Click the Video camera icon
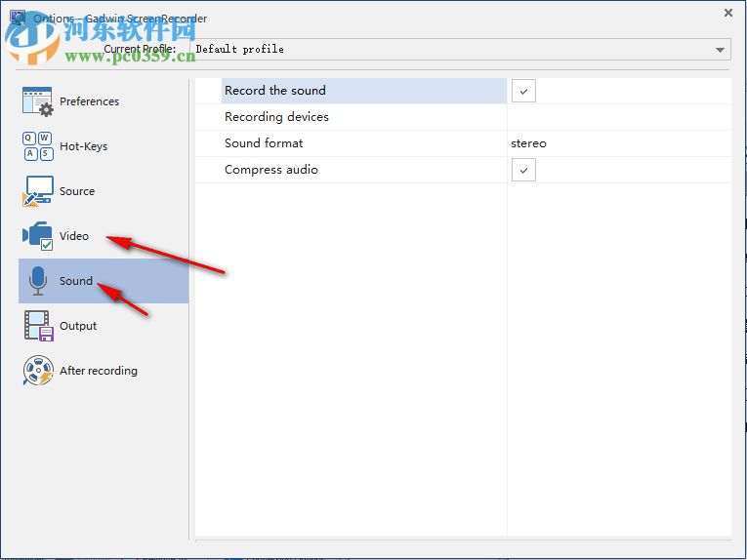Image resolution: width=747 pixels, height=560 pixels. [x=38, y=235]
